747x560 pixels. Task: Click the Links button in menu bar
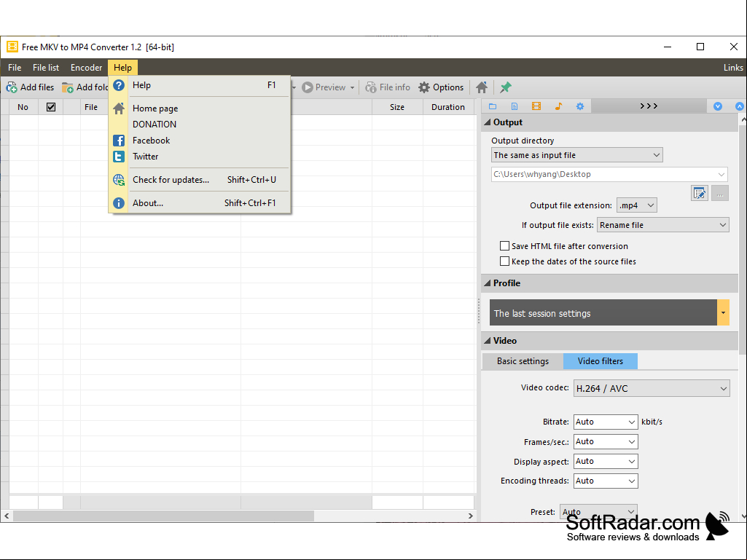(732, 68)
